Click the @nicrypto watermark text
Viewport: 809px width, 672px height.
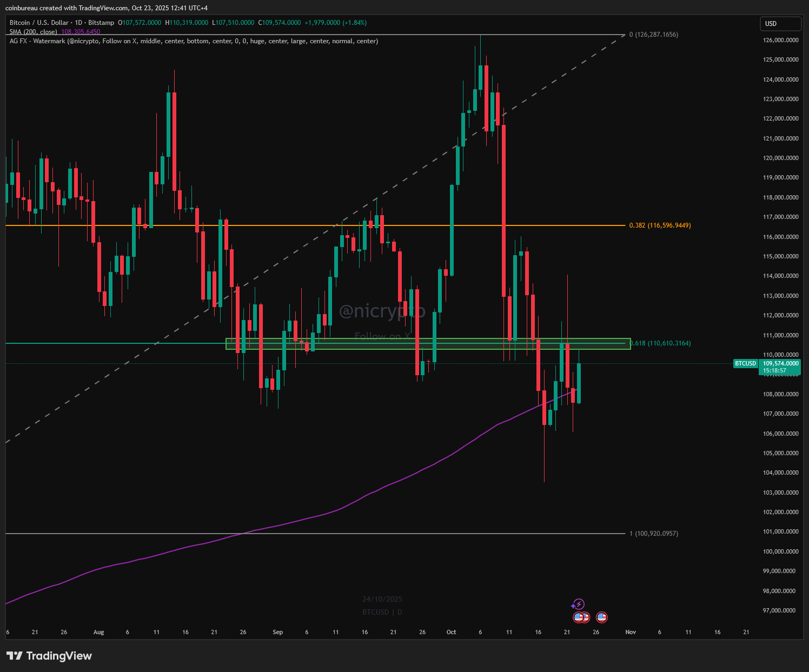[x=382, y=311]
